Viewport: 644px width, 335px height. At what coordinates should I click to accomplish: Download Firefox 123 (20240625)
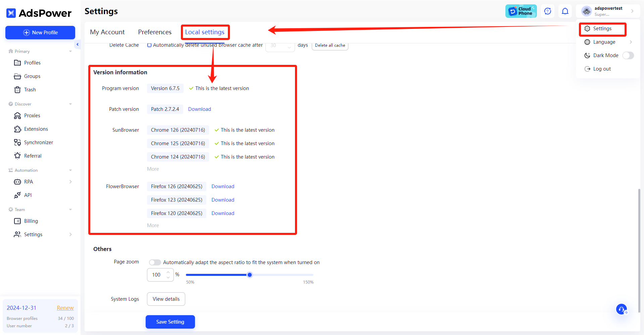(223, 200)
